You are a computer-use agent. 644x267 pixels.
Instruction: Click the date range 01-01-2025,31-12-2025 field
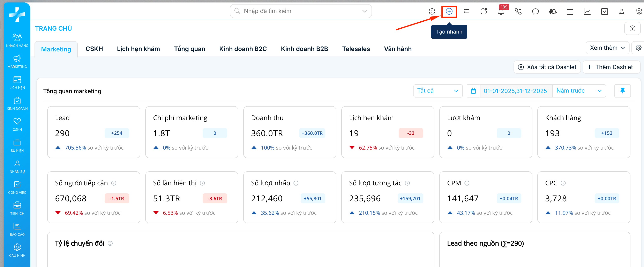click(515, 91)
